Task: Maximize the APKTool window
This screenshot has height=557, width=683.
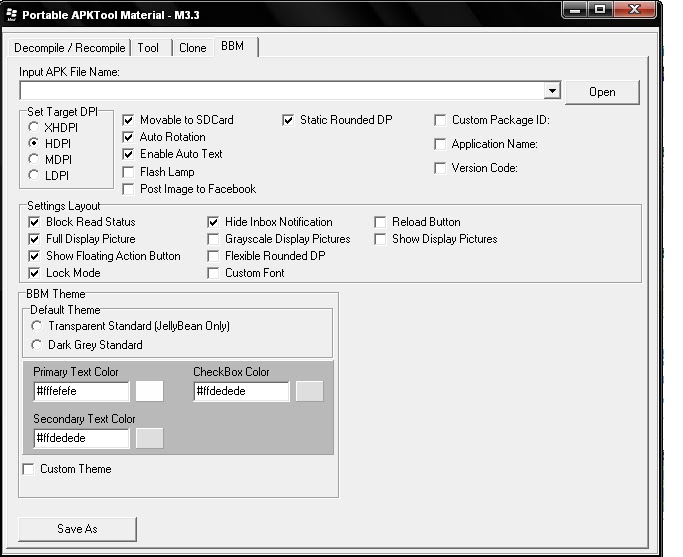Action: point(600,10)
